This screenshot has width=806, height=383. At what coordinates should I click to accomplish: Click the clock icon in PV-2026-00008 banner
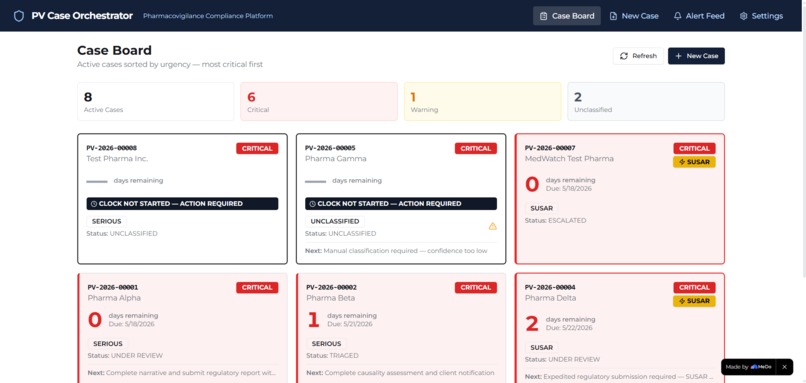pyautogui.click(x=94, y=204)
